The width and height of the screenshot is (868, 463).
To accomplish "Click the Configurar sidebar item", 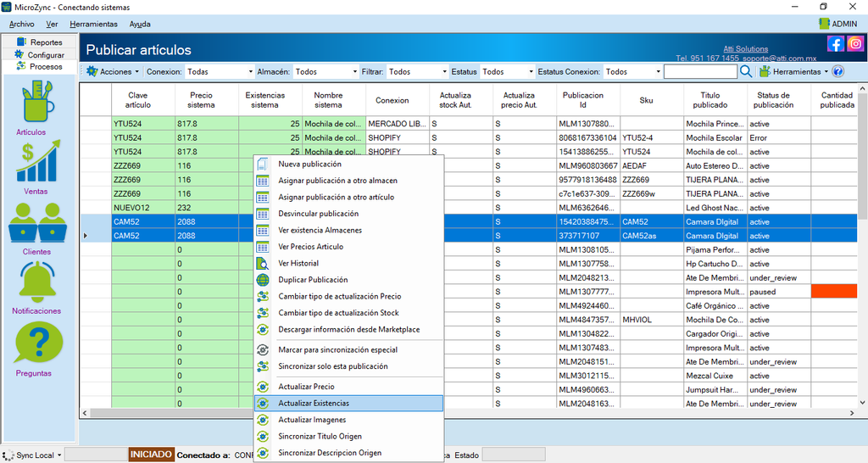I will pyautogui.click(x=39, y=54).
